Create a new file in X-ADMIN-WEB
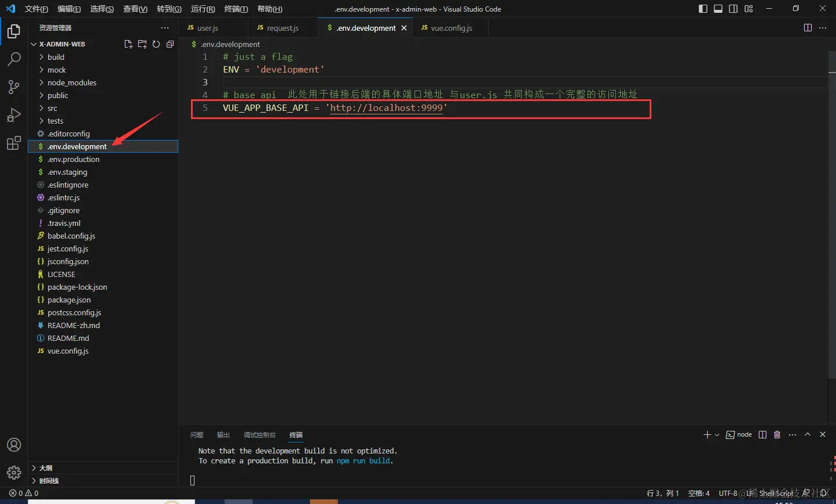The image size is (836, 504). 128,44
